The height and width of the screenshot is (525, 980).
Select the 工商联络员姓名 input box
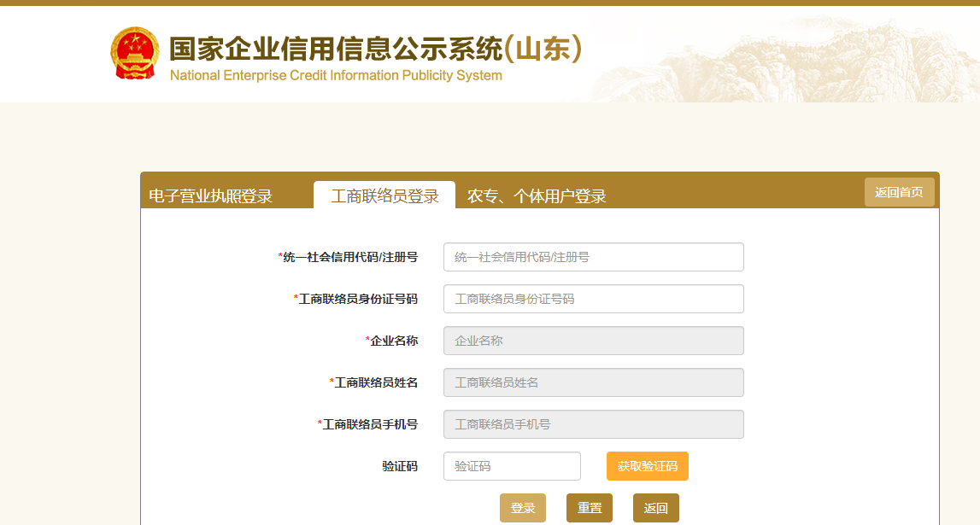coord(593,382)
